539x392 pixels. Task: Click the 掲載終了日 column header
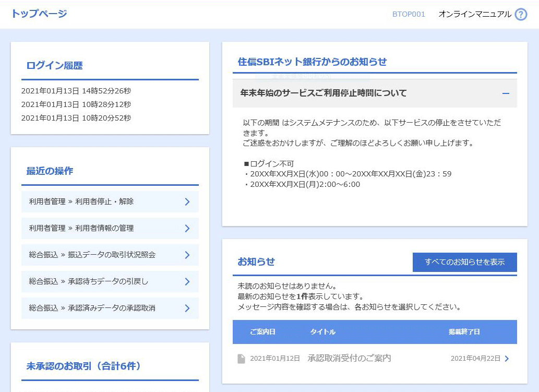tap(464, 332)
